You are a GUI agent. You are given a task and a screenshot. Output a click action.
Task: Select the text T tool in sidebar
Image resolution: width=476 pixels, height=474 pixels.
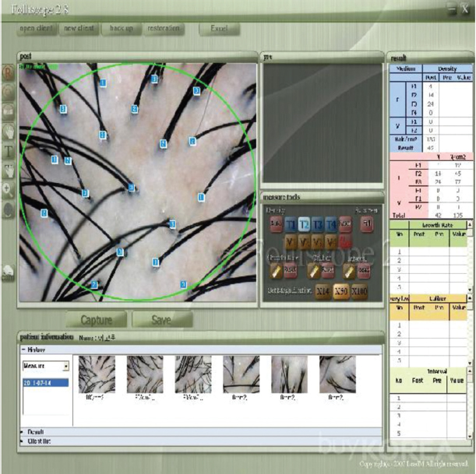point(9,150)
